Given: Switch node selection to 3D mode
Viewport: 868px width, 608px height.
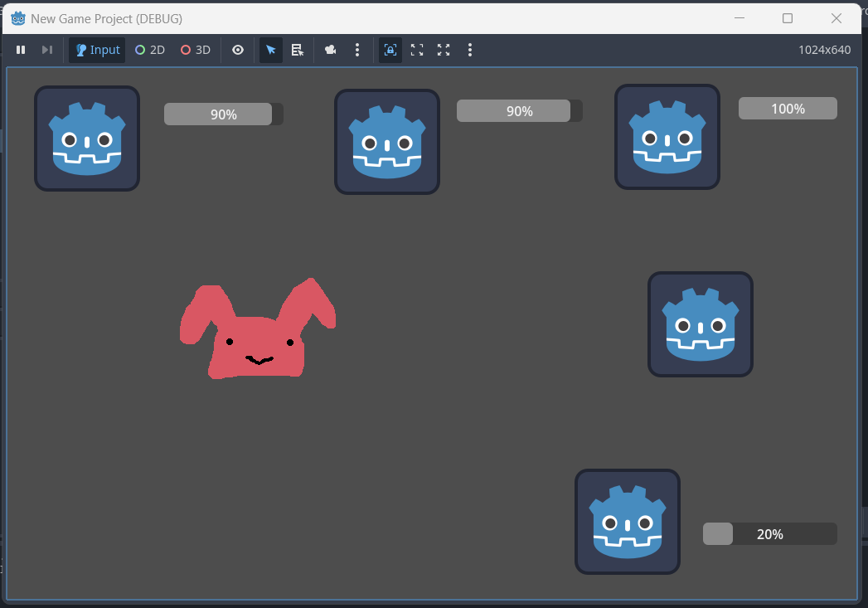Looking at the screenshot, I should 196,50.
